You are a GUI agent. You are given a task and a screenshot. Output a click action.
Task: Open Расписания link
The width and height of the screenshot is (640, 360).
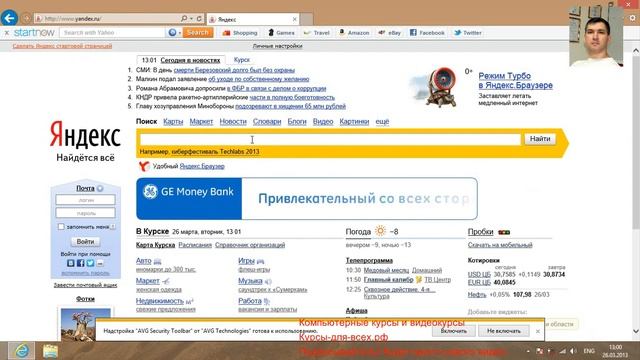click(195, 245)
